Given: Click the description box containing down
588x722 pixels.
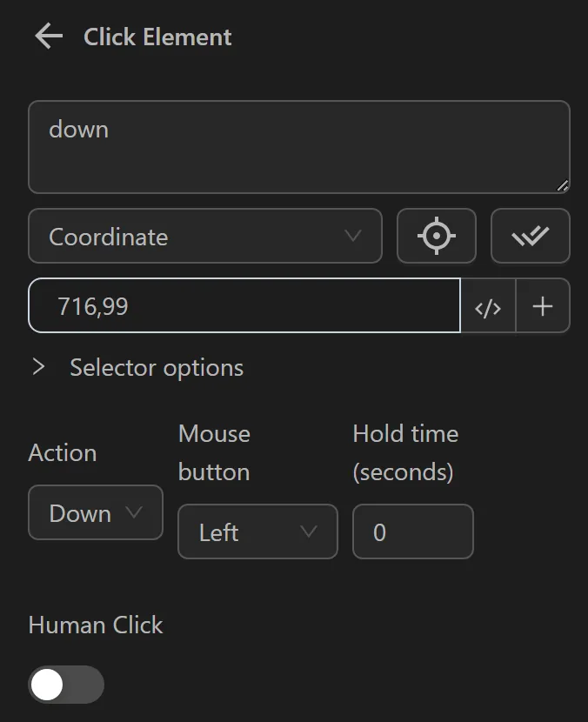Looking at the screenshot, I should pyautogui.click(x=299, y=146).
